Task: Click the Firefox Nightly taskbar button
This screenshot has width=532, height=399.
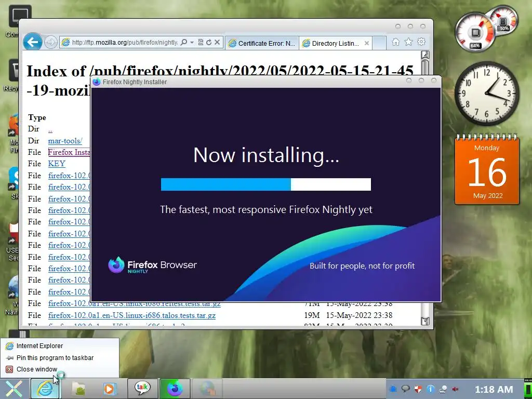Action: pos(175,389)
